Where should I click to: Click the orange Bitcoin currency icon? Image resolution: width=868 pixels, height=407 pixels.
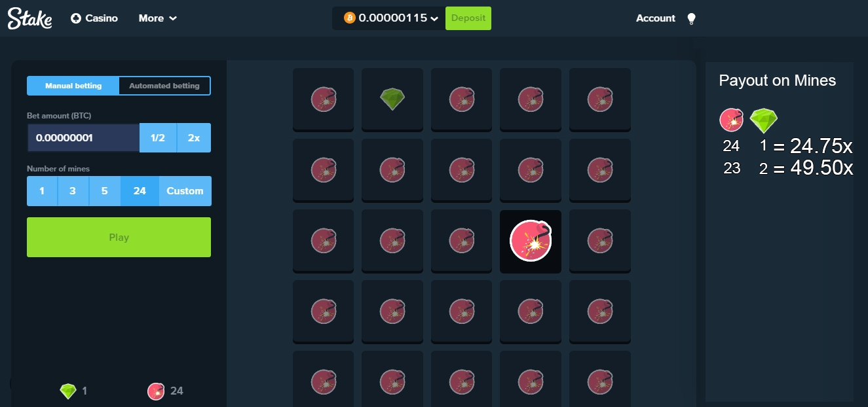click(x=349, y=18)
